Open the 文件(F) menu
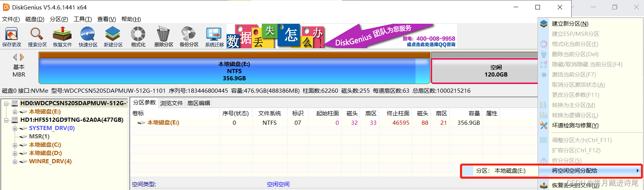The image size is (644, 190). (11, 19)
